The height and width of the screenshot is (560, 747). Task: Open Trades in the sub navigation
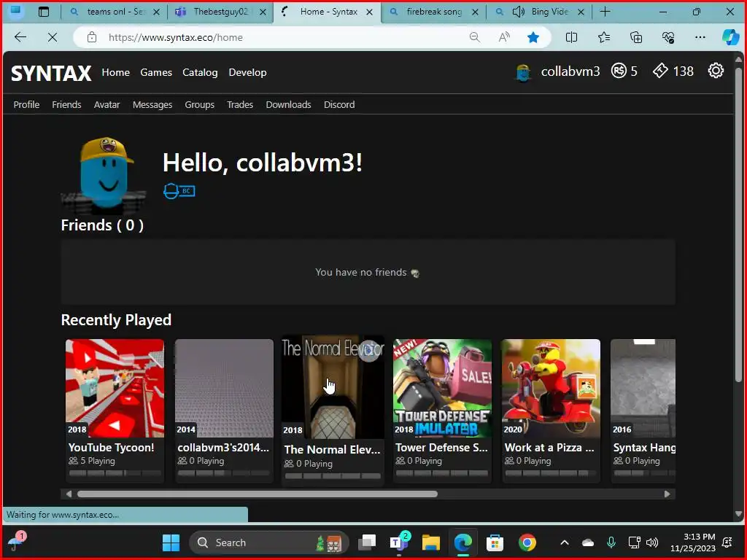[x=239, y=105]
